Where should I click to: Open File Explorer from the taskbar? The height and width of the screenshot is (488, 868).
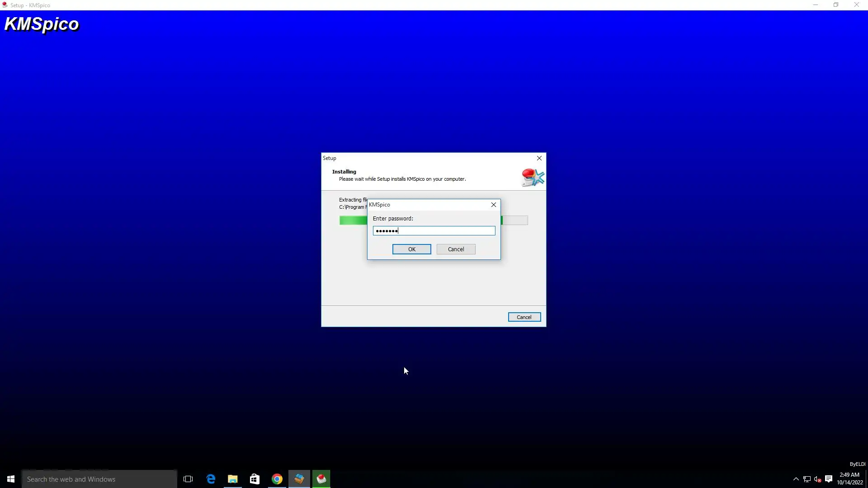pos(233,479)
